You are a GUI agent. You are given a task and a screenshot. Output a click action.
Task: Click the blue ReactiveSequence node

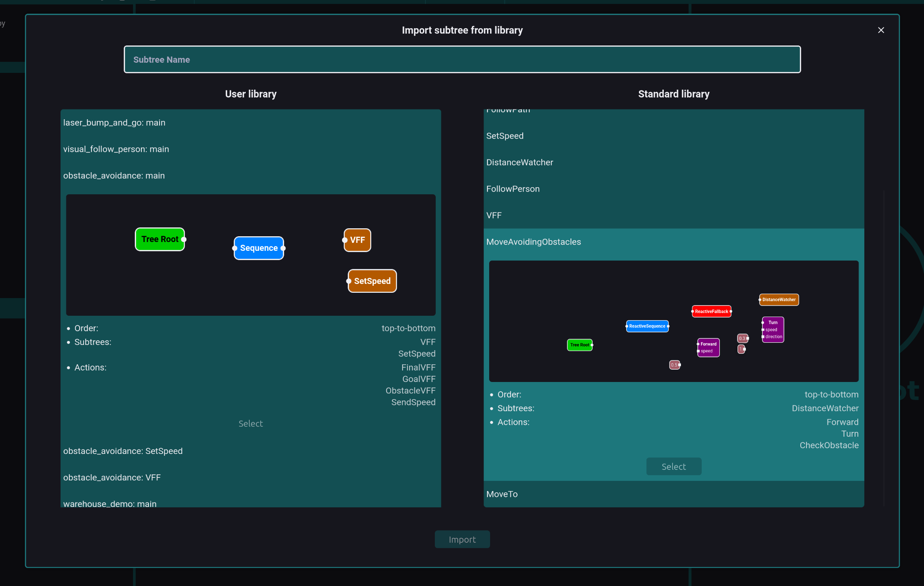click(x=647, y=326)
